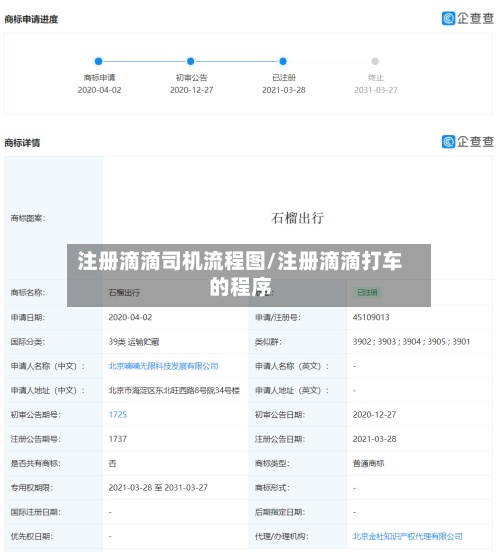Click the 国际注册日期 label

coord(36,512)
